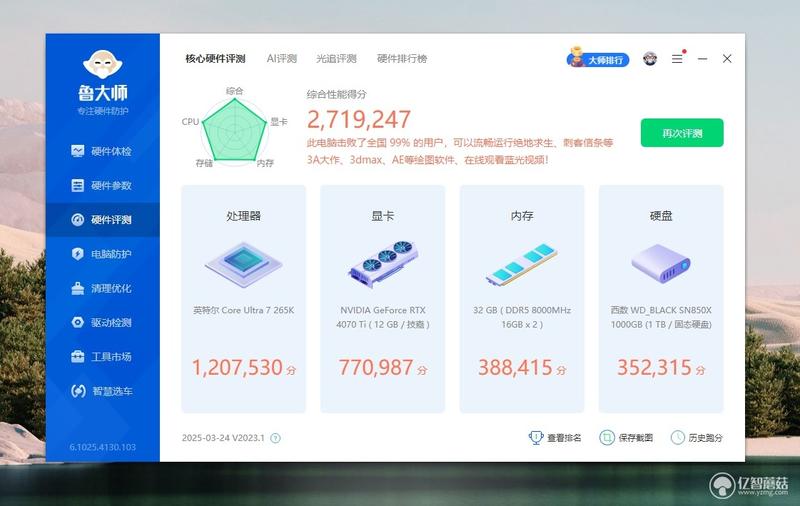Close the 鲁大师 window
Image resolution: width=800 pixels, height=506 pixels.
[727, 59]
